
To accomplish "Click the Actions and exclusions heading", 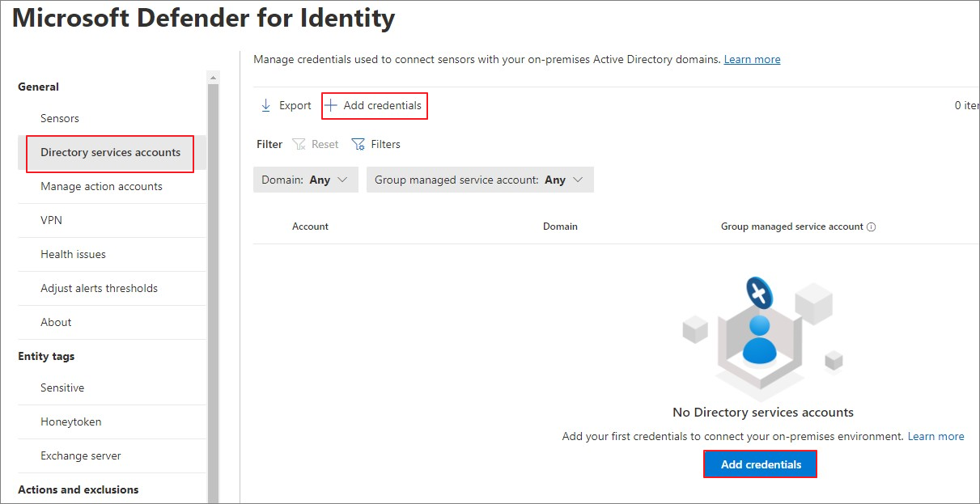I will (78, 489).
